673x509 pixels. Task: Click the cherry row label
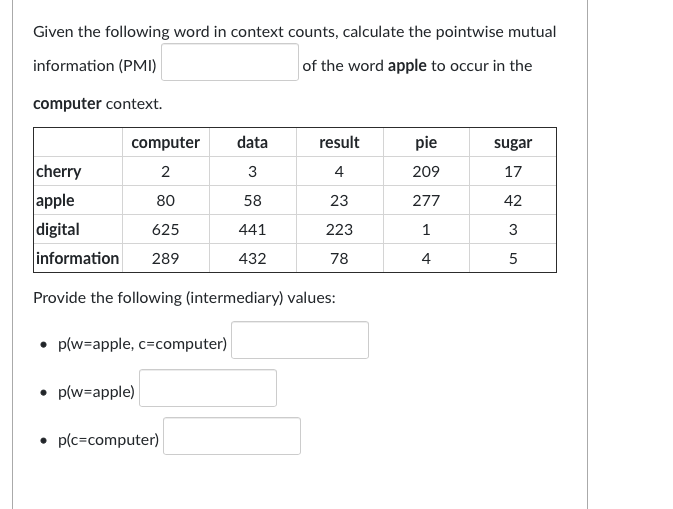click(x=58, y=171)
